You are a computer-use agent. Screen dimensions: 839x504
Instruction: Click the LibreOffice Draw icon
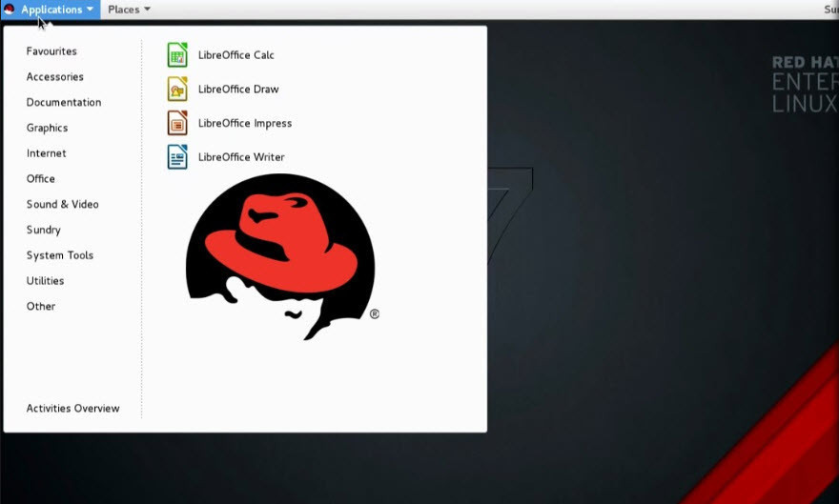tap(177, 89)
